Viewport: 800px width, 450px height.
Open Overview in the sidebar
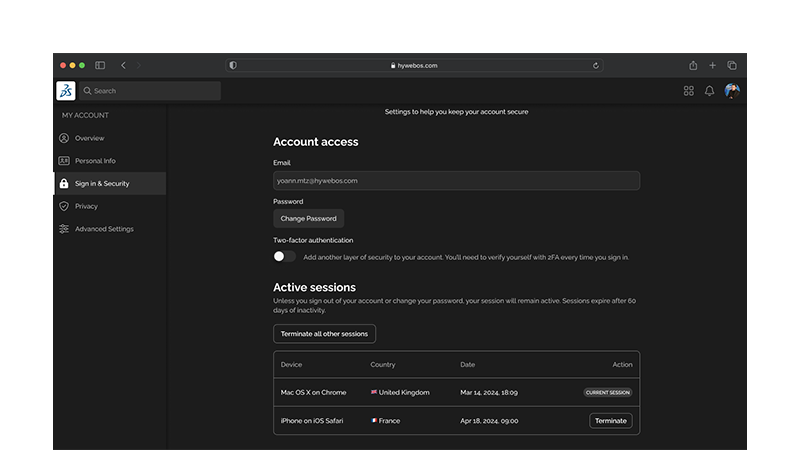point(89,138)
